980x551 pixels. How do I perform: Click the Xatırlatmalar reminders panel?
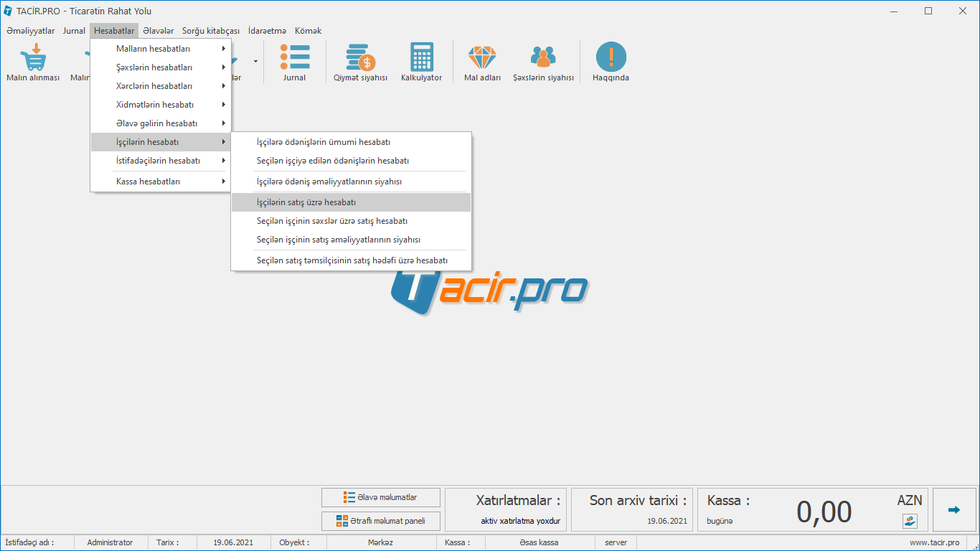click(x=507, y=510)
